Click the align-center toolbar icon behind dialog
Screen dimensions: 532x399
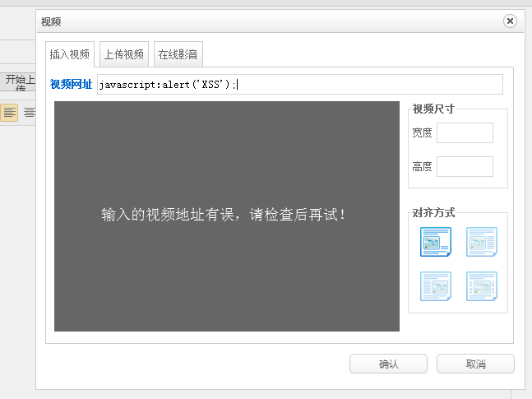pyautogui.click(x=30, y=113)
